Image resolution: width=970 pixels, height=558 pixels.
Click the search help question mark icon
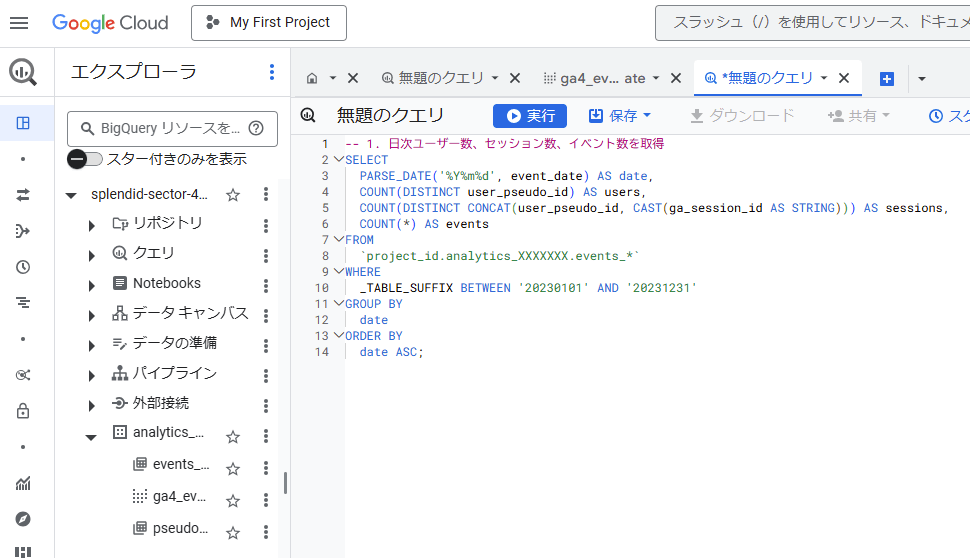pyautogui.click(x=256, y=128)
